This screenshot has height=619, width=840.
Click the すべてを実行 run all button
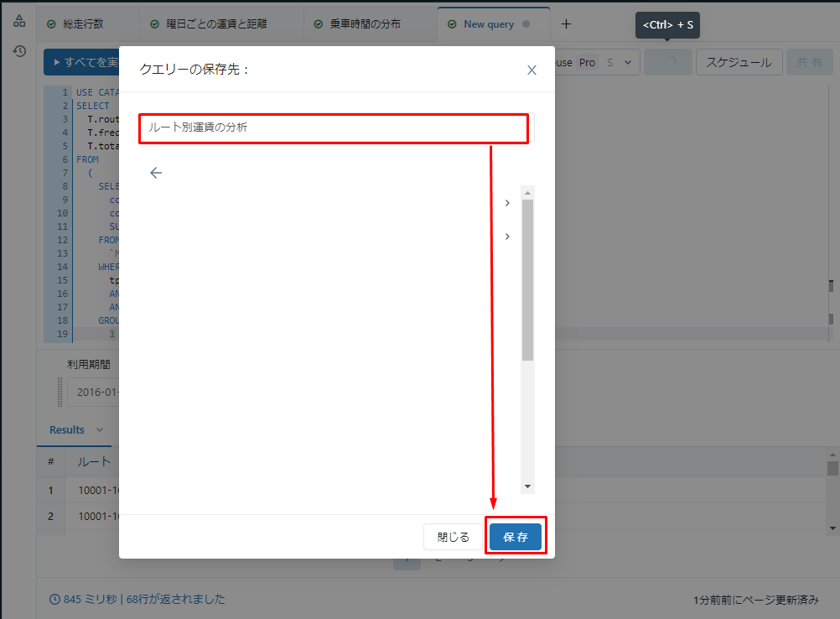[81, 62]
